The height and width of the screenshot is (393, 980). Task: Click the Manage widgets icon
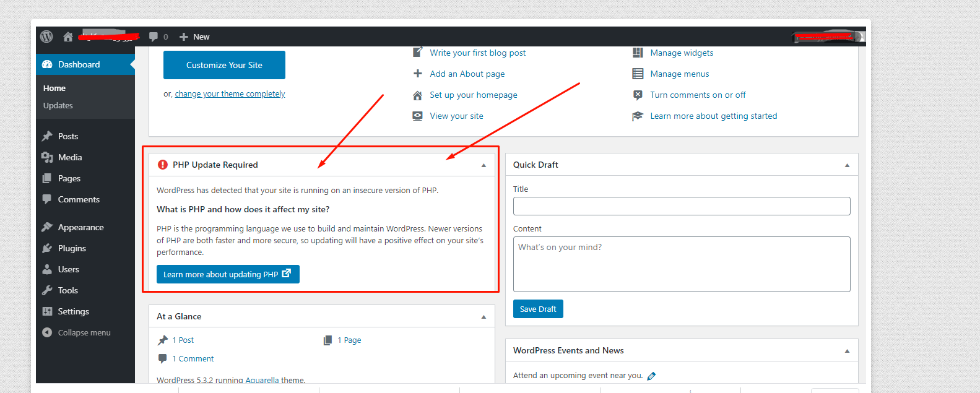[638, 53]
